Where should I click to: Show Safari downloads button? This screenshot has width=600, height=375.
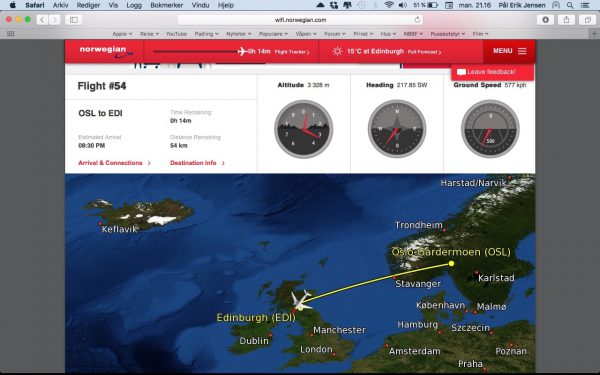(545, 20)
